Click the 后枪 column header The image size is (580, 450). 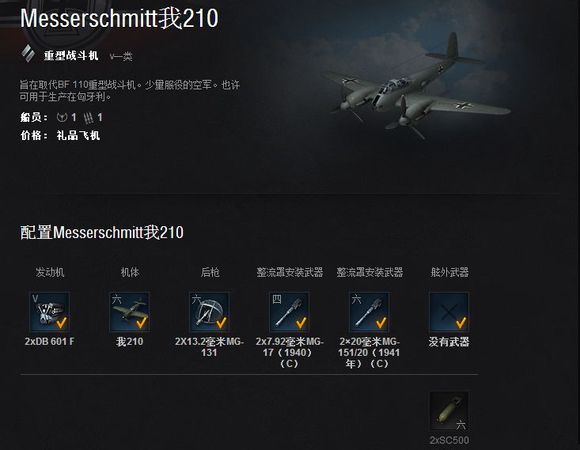(210, 273)
